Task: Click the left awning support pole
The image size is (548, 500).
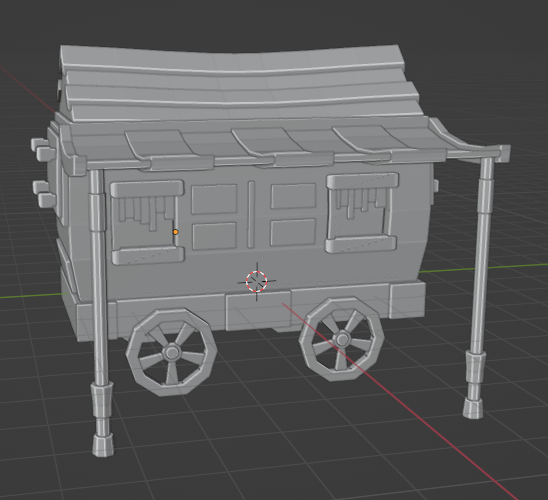Action: 100,312
